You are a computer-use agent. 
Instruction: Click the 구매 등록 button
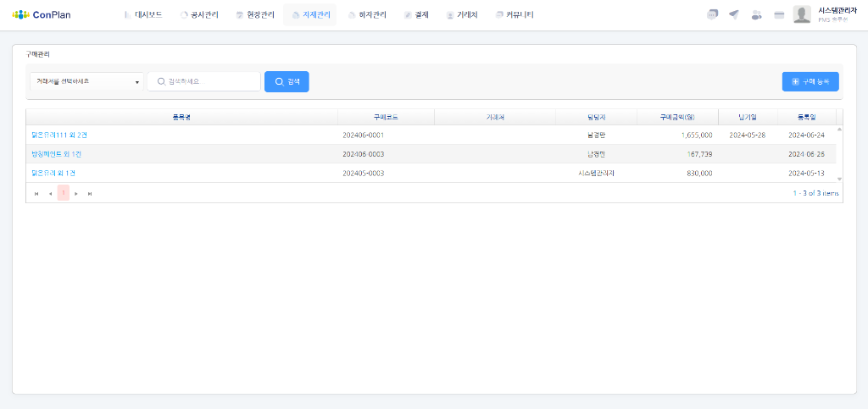coord(810,81)
